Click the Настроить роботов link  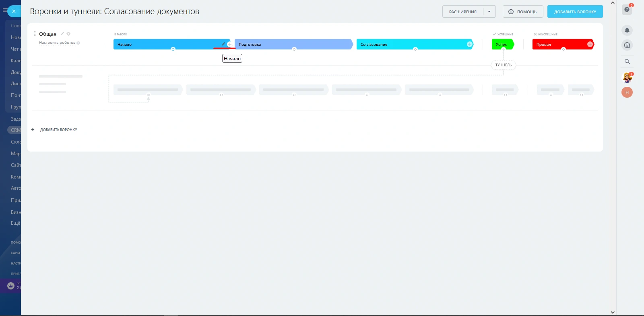point(57,43)
